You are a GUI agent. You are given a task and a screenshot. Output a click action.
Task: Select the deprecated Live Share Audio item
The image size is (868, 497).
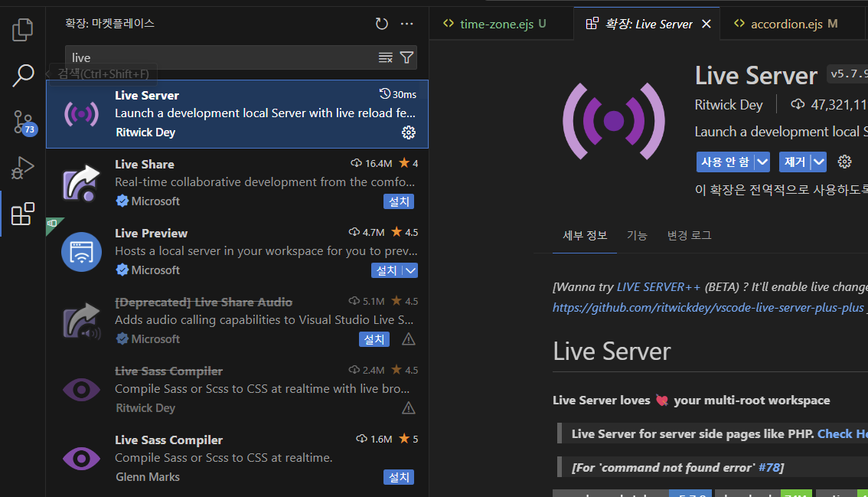coord(237,321)
